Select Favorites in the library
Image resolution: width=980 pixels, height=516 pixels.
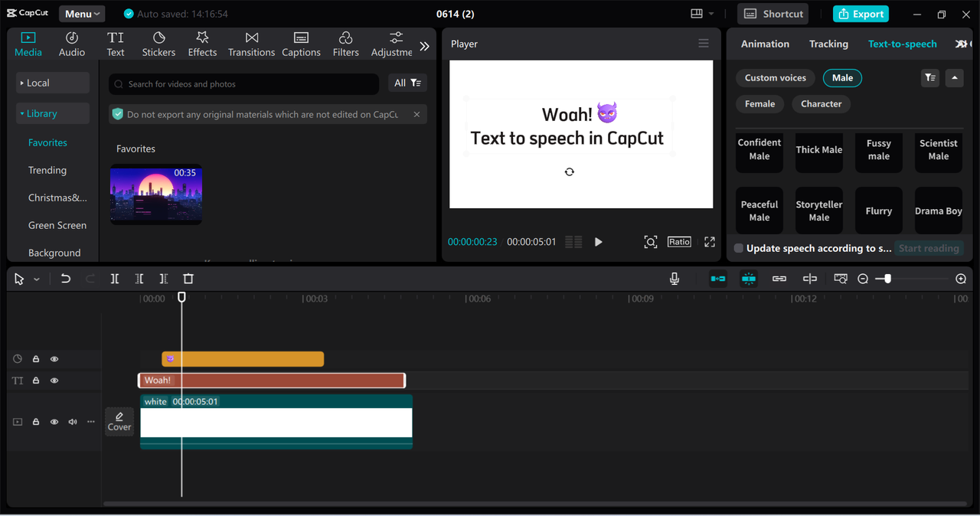coord(47,142)
